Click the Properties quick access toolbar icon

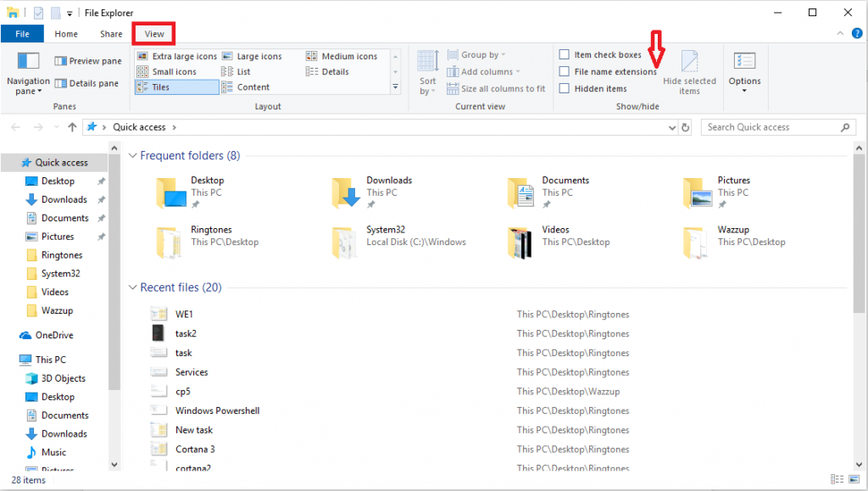coord(38,13)
